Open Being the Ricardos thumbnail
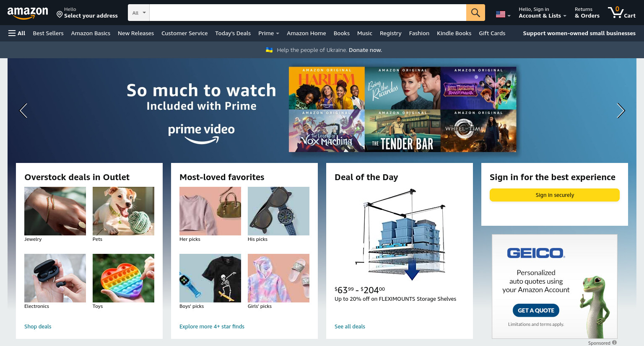The image size is (644, 346). pyautogui.click(x=402, y=88)
